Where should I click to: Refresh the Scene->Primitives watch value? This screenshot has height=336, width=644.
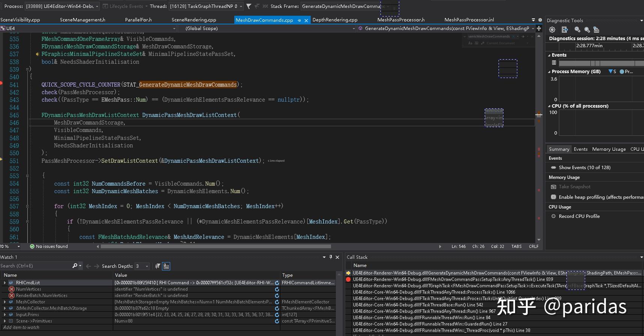[x=277, y=321]
